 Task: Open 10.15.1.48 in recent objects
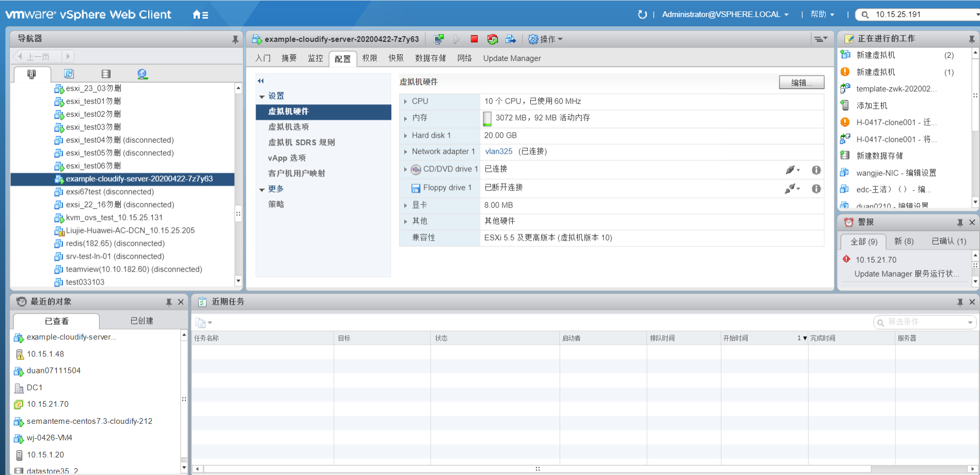45,354
